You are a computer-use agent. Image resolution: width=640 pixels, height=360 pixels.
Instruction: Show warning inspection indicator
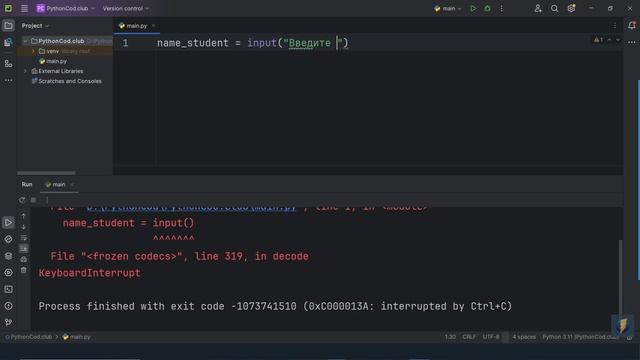click(598, 40)
